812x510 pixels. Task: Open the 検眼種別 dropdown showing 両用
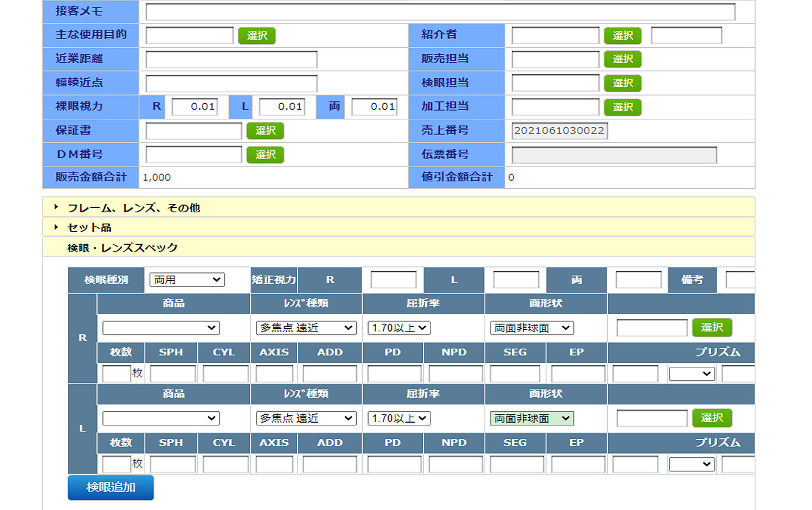(186, 280)
